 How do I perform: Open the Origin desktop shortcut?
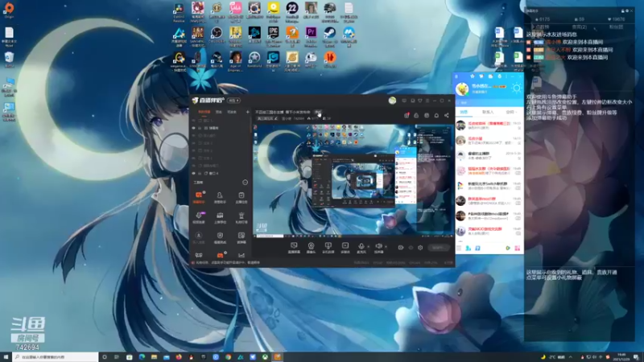pyautogui.click(x=9, y=10)
